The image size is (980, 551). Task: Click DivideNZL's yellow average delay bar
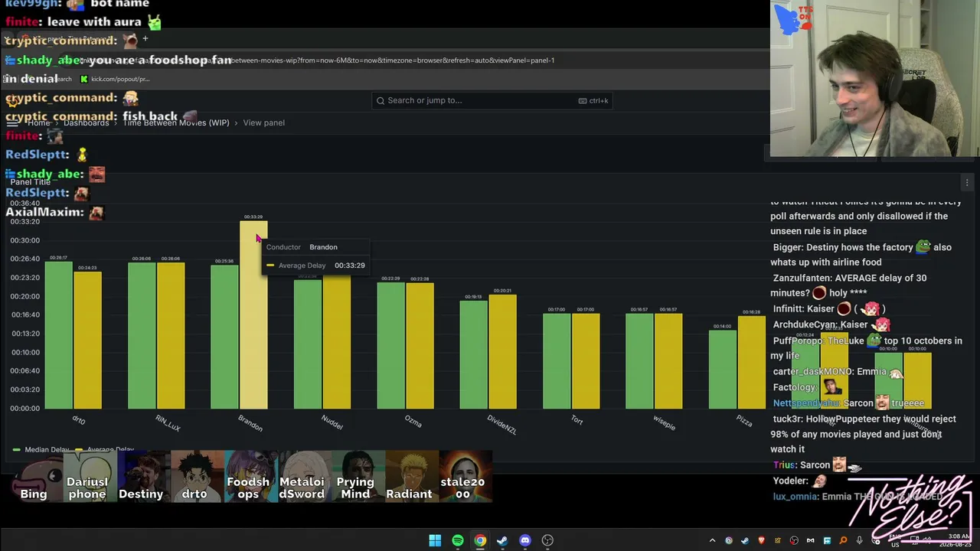tap(502, 351)
